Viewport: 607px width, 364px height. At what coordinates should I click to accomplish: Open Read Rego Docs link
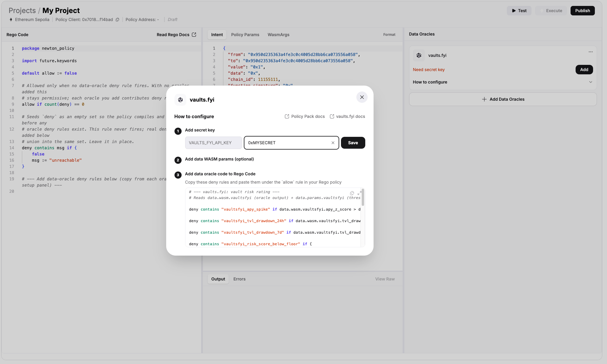click(176, 35)
